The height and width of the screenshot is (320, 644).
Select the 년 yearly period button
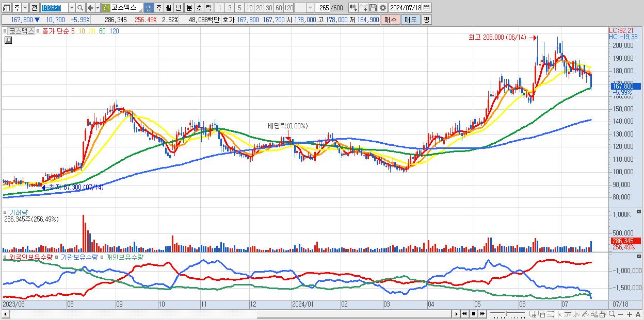[x=178, y=8]
